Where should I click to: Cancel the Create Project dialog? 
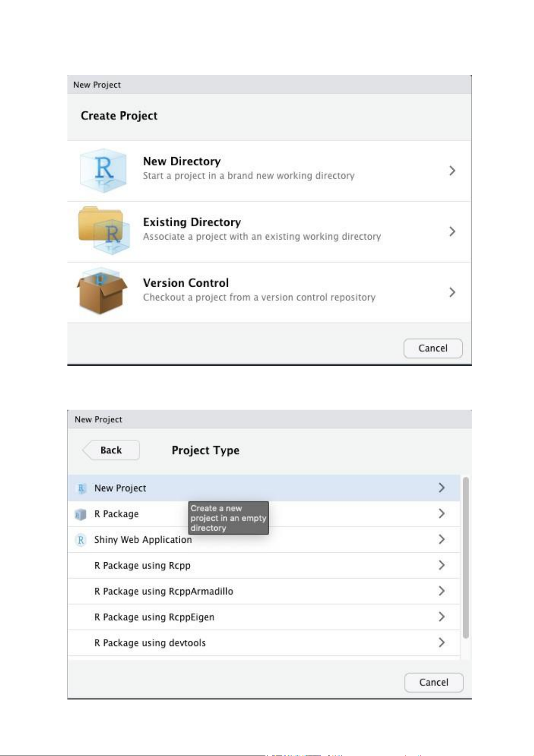433,348
